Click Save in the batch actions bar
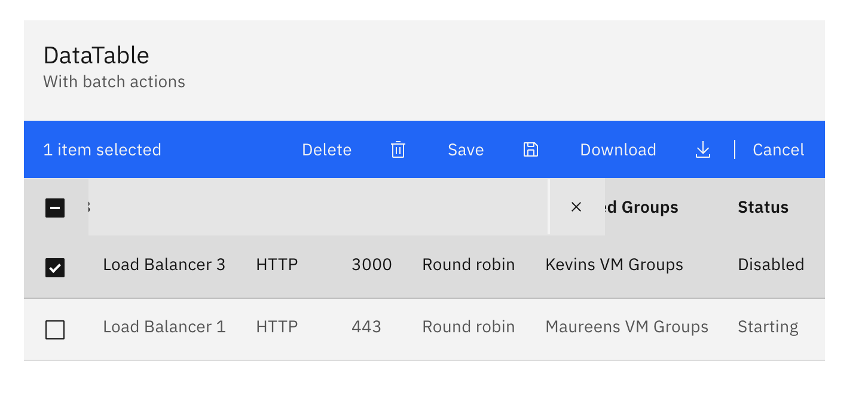 [466, 150]
